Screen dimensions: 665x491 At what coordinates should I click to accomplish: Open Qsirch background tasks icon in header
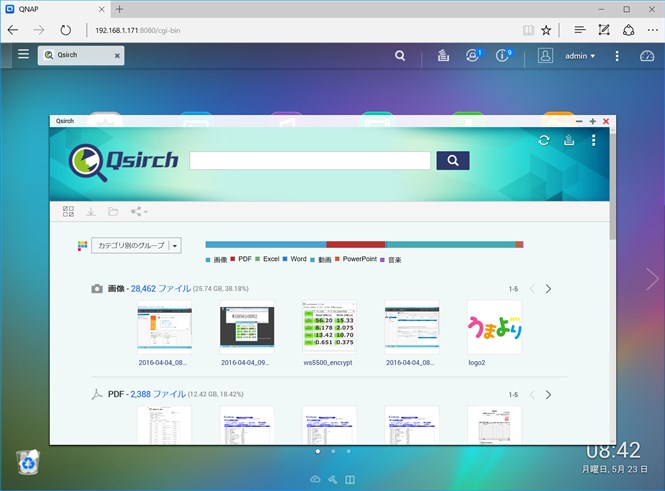tap(569, 140)
